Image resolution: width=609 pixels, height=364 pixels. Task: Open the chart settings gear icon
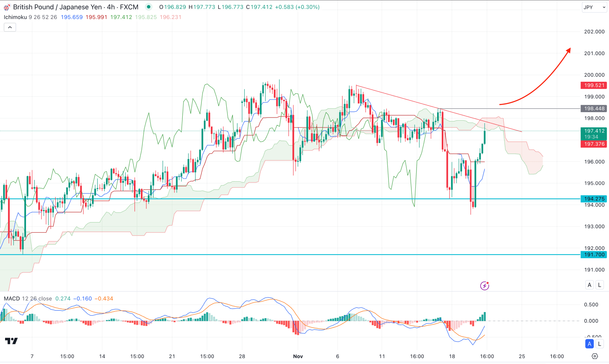tap(595, 356)
